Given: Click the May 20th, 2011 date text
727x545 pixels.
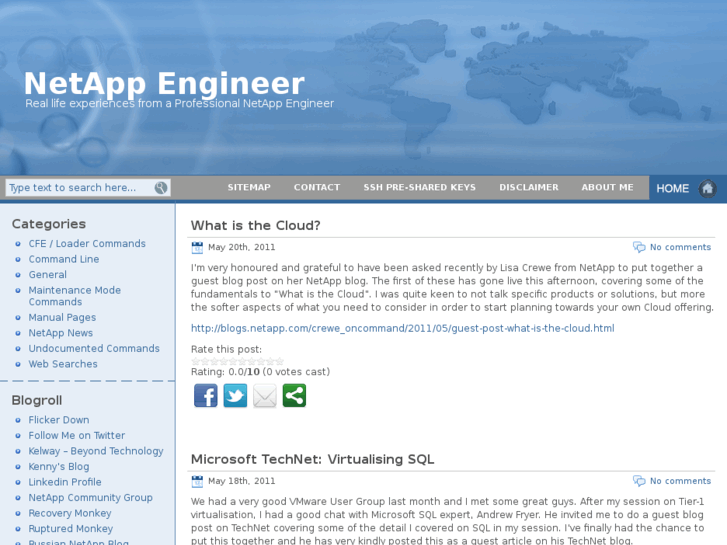Looking at the screenshot, I should click(x=242, y=247).
